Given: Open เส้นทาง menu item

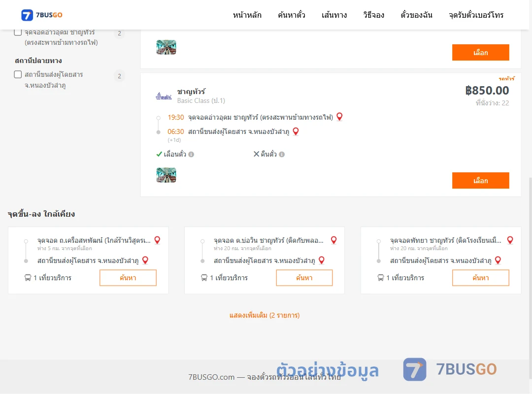Looking at the screenshot, I should 334,15.
